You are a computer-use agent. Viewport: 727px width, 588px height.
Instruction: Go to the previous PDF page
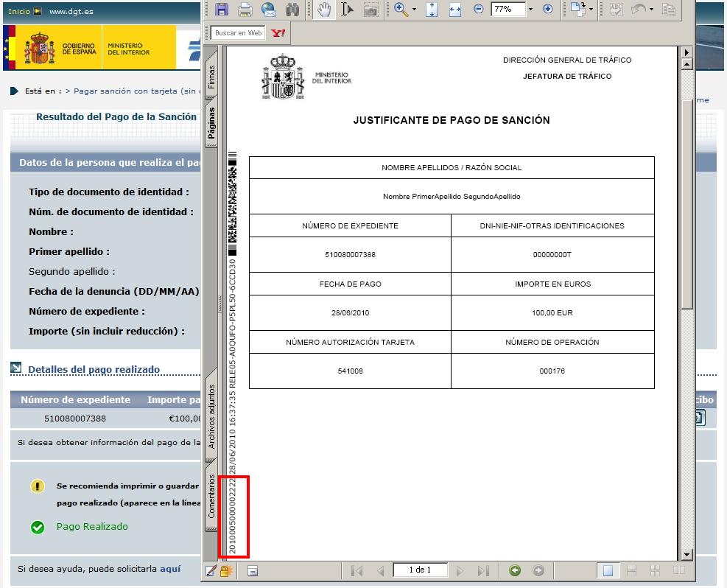pos(381,570)
